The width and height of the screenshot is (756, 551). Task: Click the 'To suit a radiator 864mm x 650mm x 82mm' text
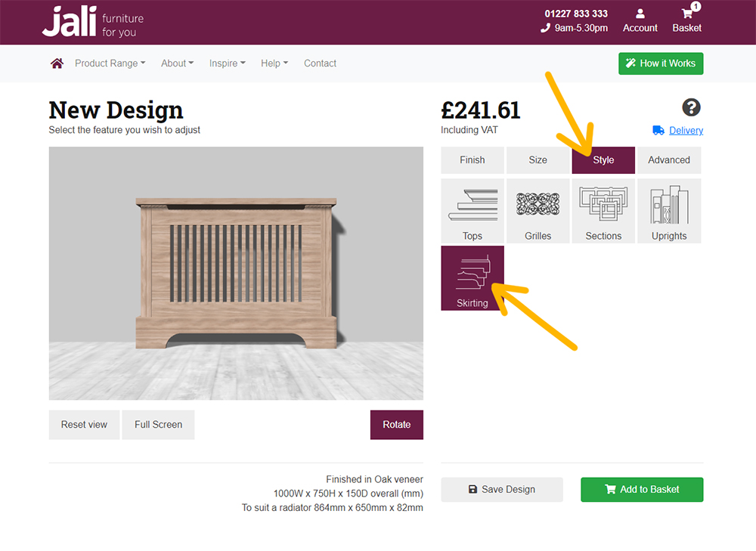pos(332,508)
